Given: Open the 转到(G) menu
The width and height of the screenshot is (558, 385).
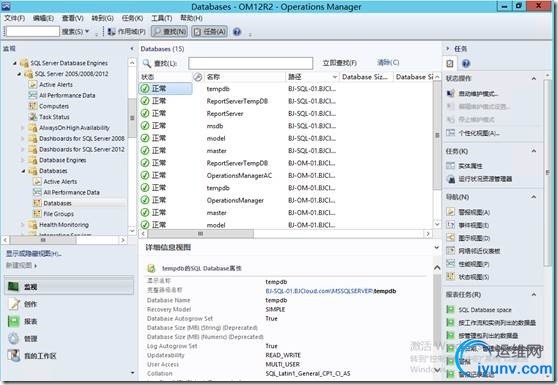Looking at the screenshot, I should (102, 18).
